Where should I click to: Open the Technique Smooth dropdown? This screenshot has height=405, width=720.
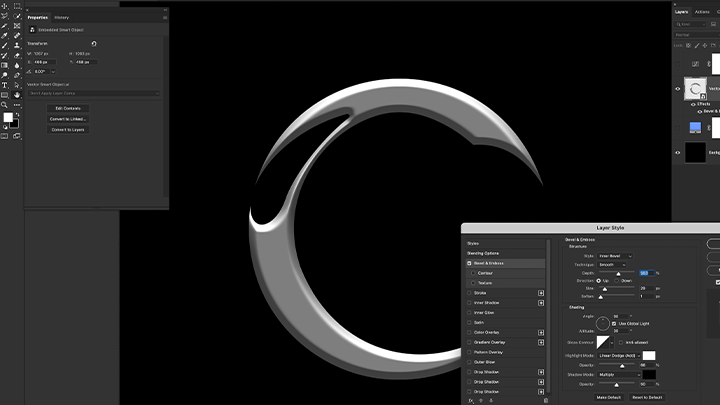tap(612, 265)
